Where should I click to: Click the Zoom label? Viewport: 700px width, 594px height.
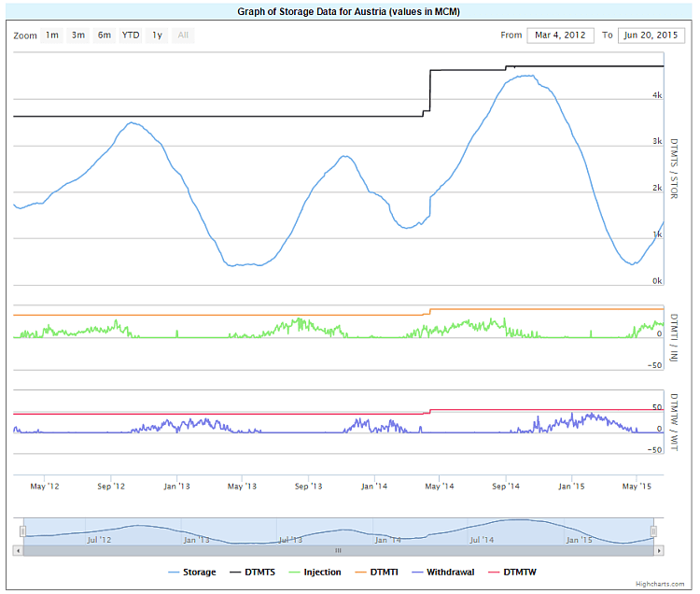coord(25,35)
